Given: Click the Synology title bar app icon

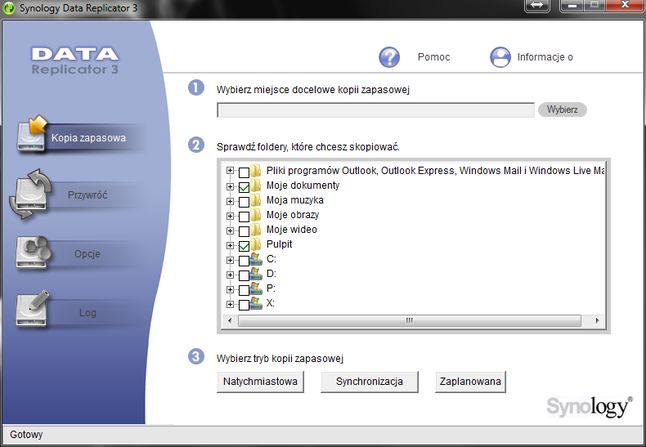Looking at the screenshot, I should [8, 8].
